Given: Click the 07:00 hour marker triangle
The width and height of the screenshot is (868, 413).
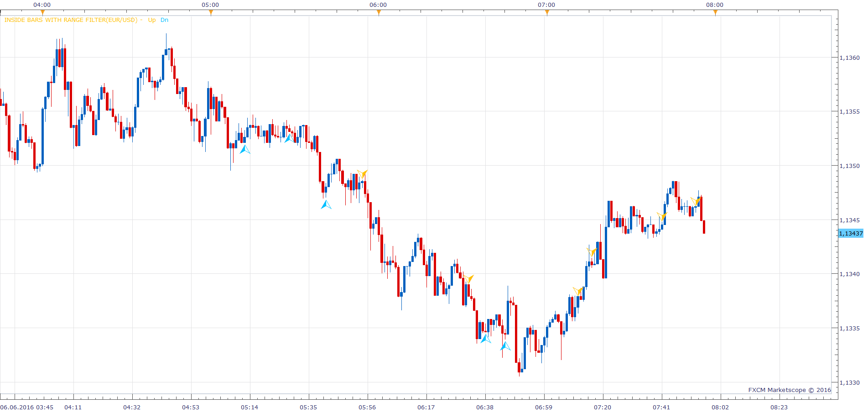Looking at the screenshot, I should [x=547, y=12].
